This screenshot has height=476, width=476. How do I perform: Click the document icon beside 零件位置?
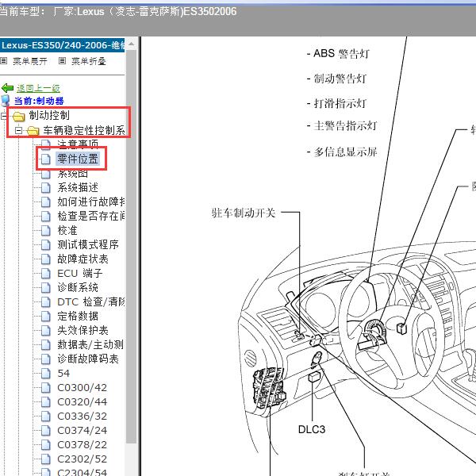click(x=46, y=159)
